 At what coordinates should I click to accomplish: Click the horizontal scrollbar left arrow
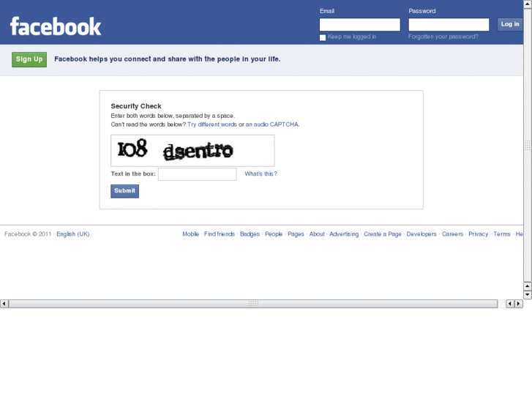[x=4, y=304]
